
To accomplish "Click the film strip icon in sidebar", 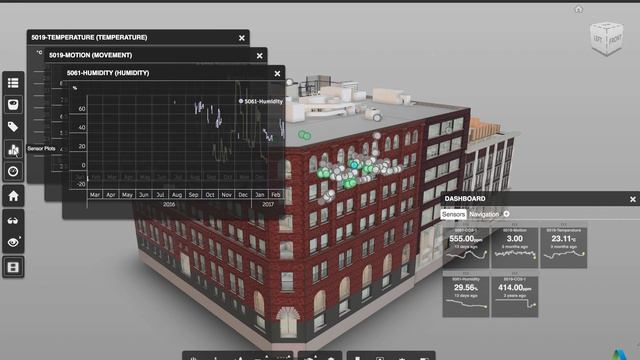I will pos(13,267).
